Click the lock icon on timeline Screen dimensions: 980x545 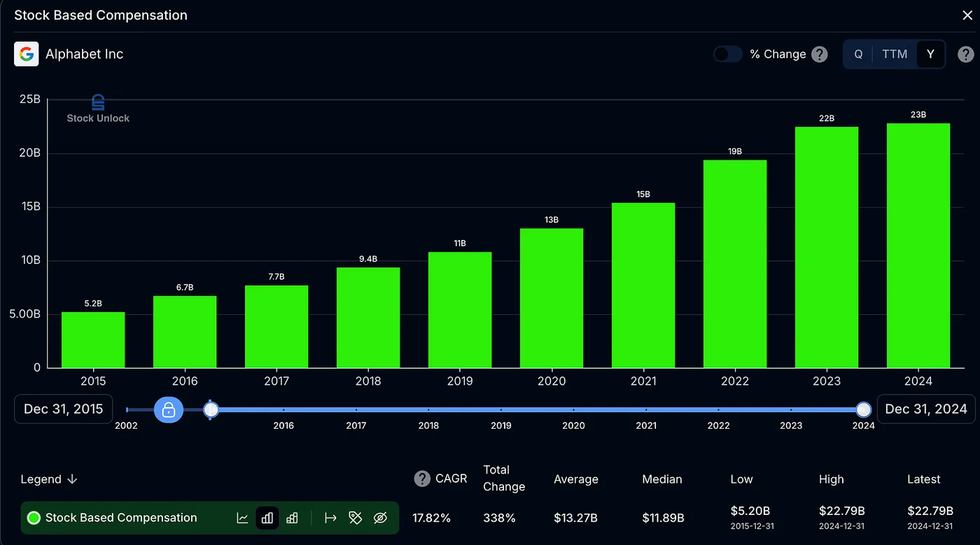(168, 409)
